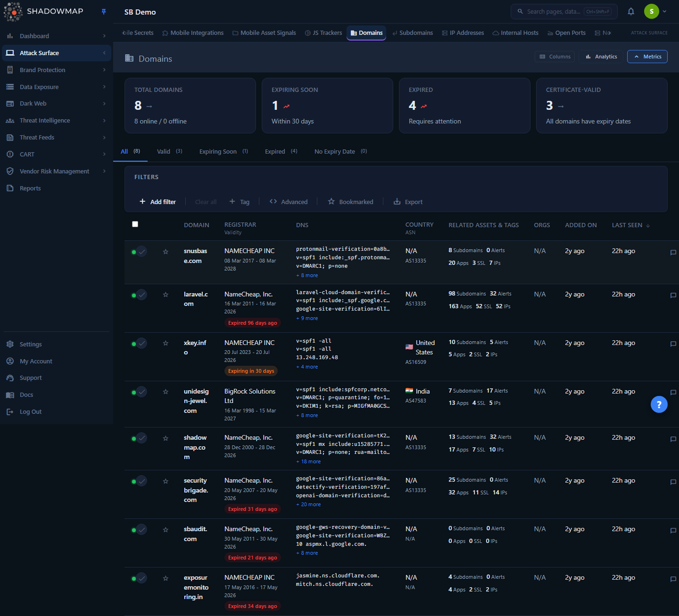Click the notifications bell icon
The image size is (679, 616).
[x=631, y=11]
